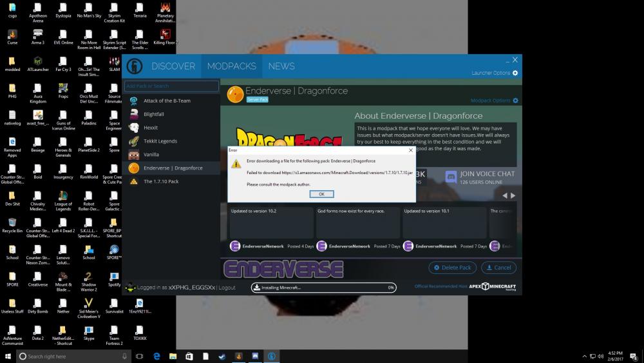Open Apex Minecraft hosting link

493,286
